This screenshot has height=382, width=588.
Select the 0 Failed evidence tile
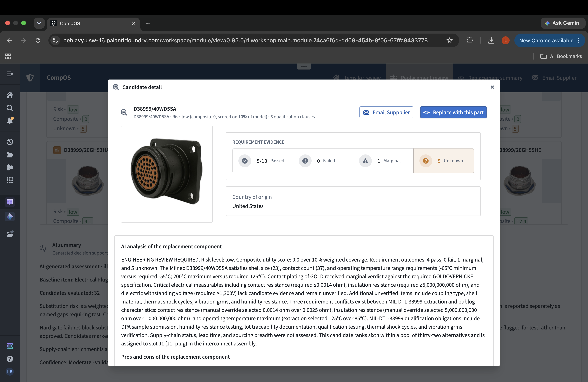click(323, 161)
